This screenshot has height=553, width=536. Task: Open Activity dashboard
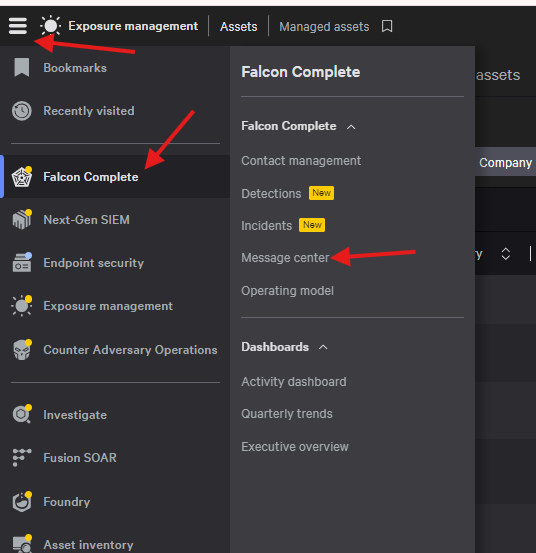[x=294, y=382]
